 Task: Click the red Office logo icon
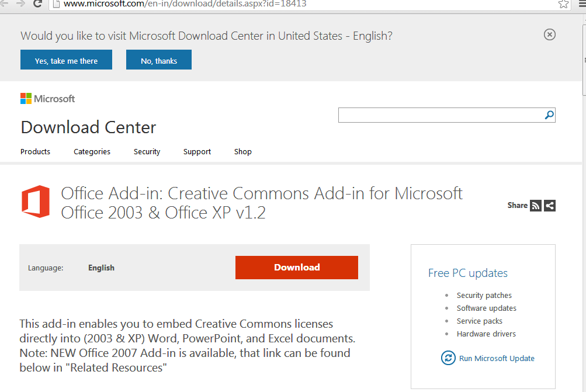tap(36, 202)
